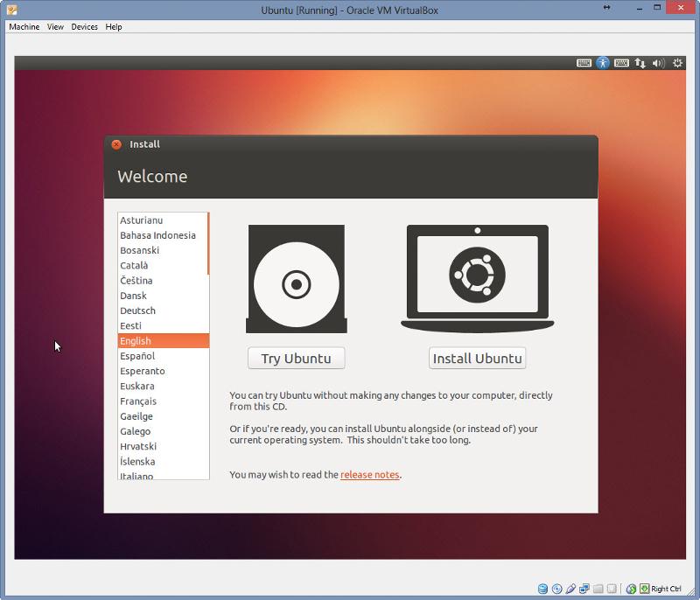Click the green arrow keyboard capture icon

click(x=644, y=589)
